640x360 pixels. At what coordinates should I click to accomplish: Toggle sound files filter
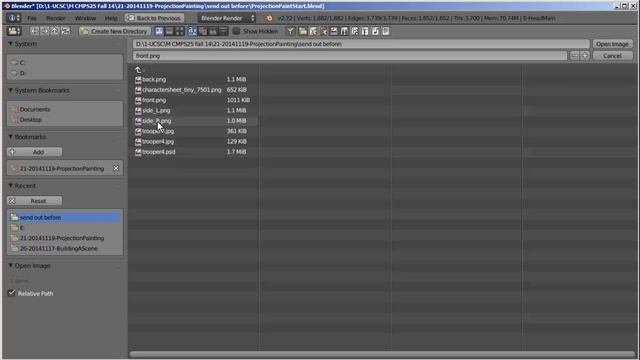pyautogui.click(x=376, y=31)
